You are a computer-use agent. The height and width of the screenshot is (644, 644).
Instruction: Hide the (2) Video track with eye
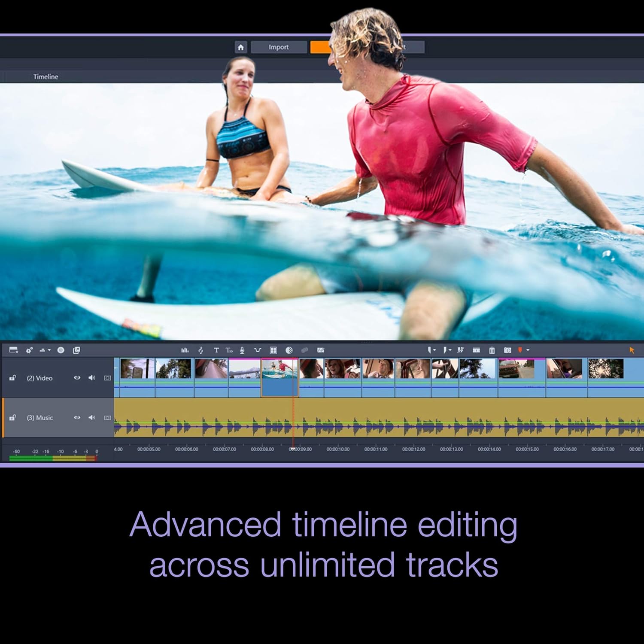tap(77, 378)
